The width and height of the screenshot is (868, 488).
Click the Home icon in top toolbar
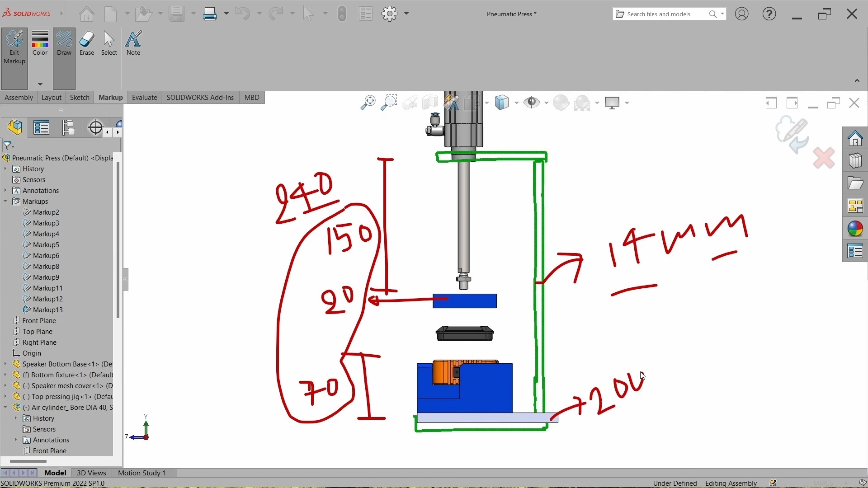click(86, 14)
